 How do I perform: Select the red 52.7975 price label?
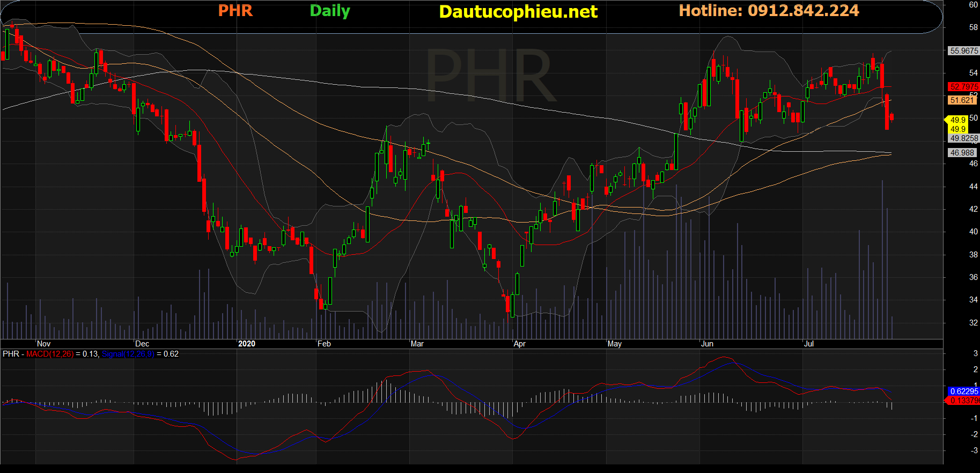pos(963,86)
